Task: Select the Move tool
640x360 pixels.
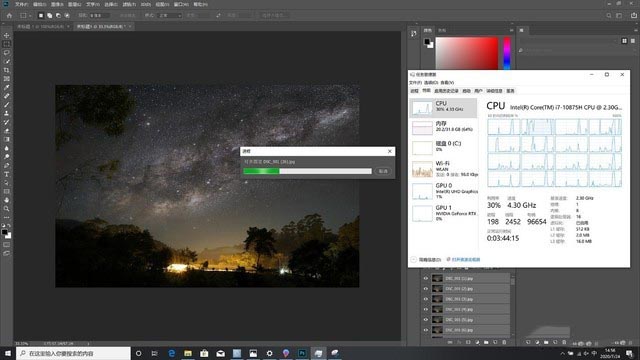Action: [x=7, y=36]
